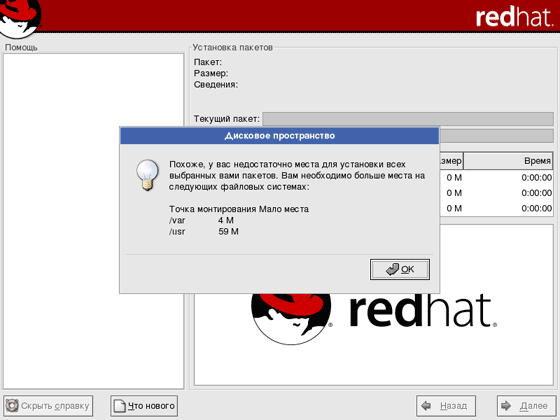Click the 'Пакет:' label

(208, 62)
